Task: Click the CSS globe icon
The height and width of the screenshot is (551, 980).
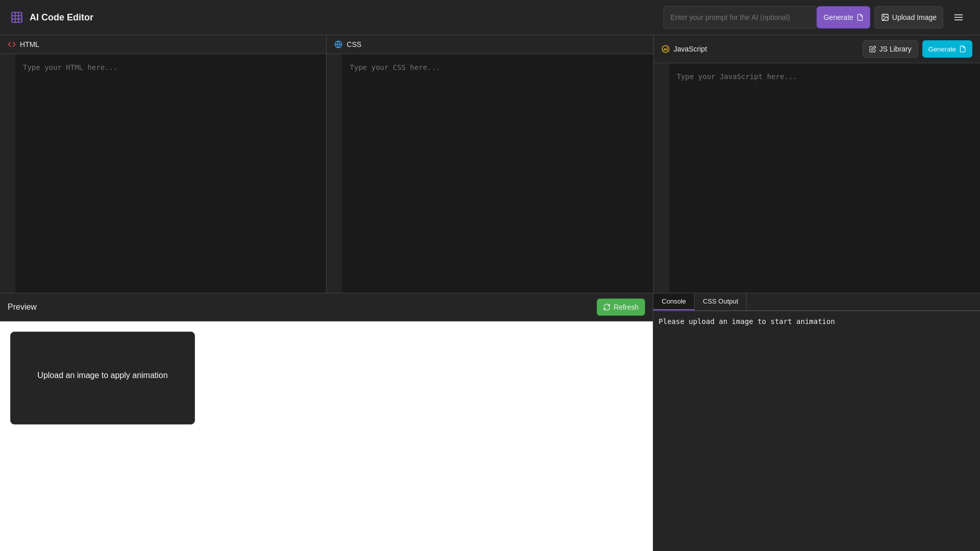Action: [x=338, y=44]
